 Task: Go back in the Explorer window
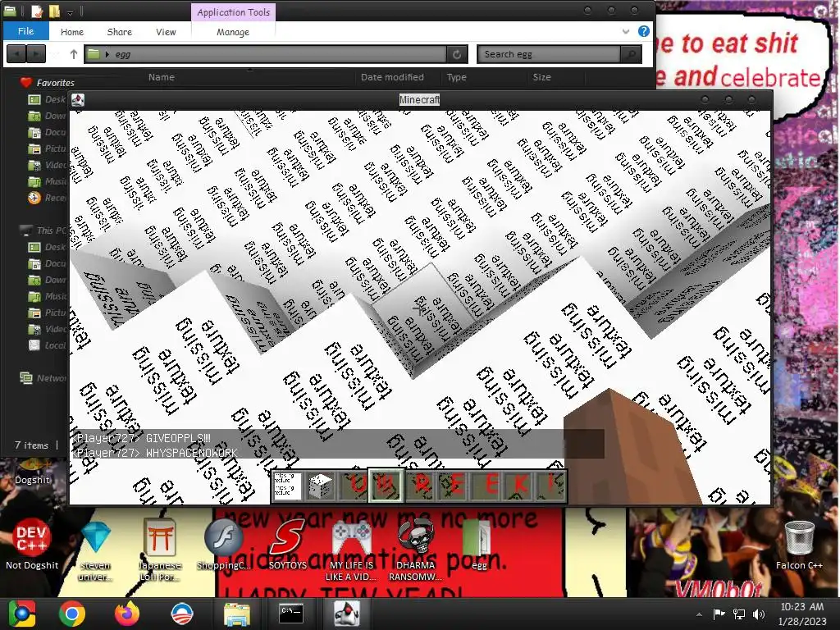tap(16, 53)
